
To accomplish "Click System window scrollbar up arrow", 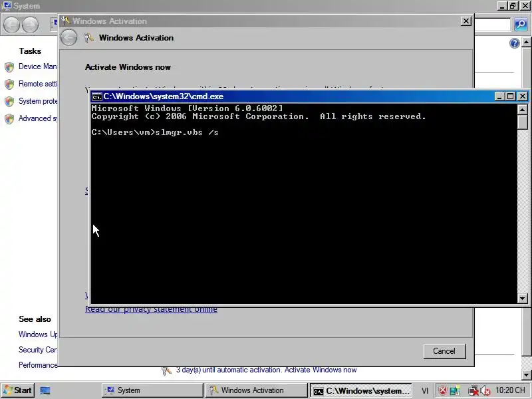I will [x=526, y=43].
